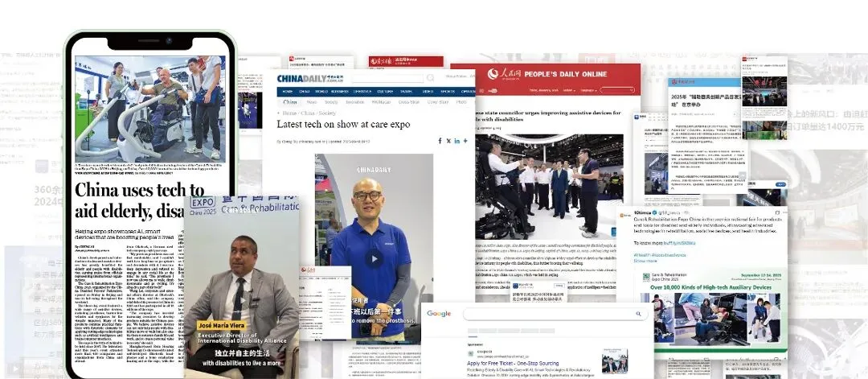Click Show more in the expo tweet
The height and width of the screenshot is (379, 868).
(645, 261)
